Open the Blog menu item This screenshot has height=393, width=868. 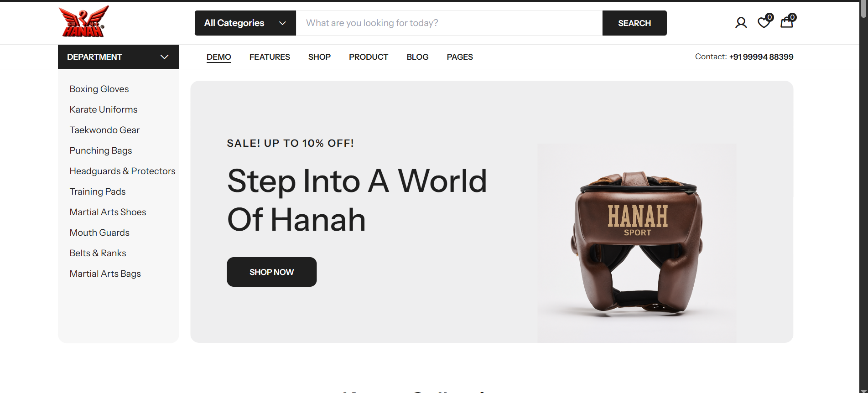(x=417, y=57)
